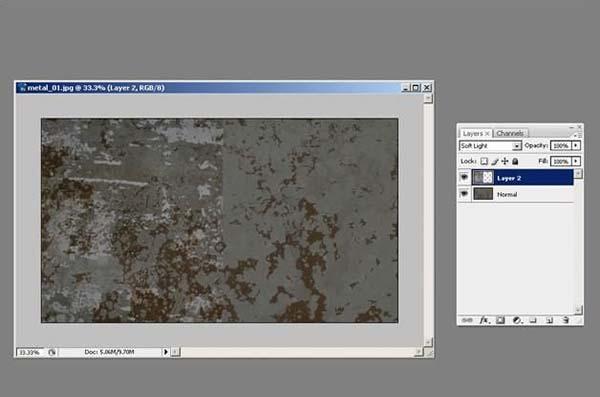The image size is (600, 397).
Task: Open the Fill slider arrow
Action: (576, 161)
